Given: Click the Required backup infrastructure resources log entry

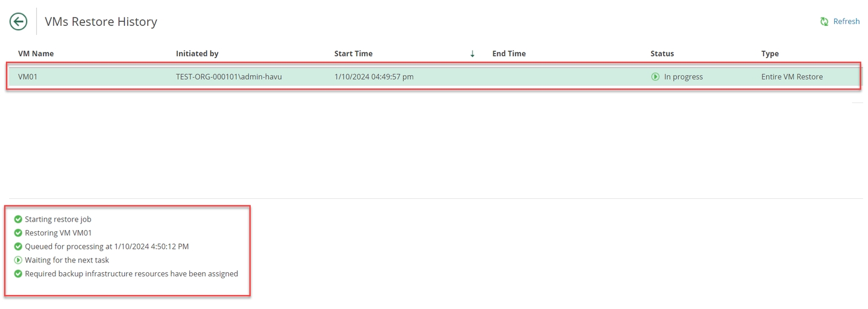Looking at the screenshot, I should click(131, 274).
